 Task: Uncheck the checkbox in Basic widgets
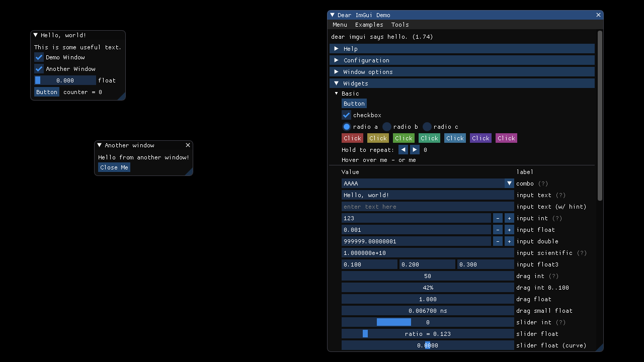point(346,115)
